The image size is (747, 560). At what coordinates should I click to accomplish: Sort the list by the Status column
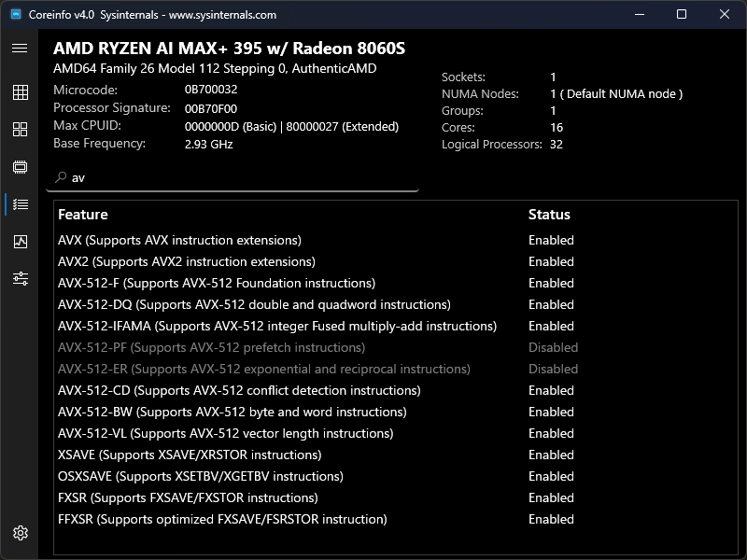tap(549, 215)
